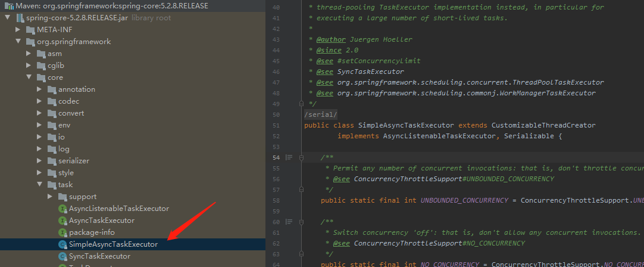Click UNBOUNDED_CONCURRENCY constant name on line 58
Image resolution: width=644 pixels, height=267 pixels.
tap(464, 200)
